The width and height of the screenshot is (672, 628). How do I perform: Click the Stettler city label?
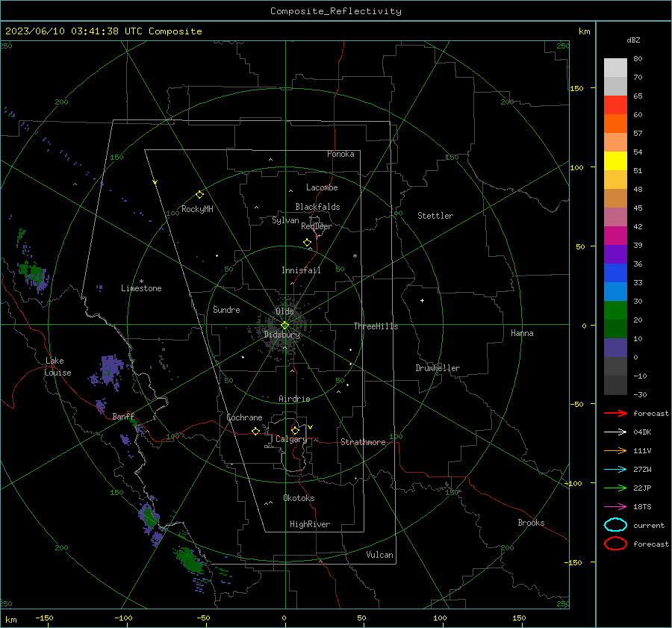click(435, 216)
